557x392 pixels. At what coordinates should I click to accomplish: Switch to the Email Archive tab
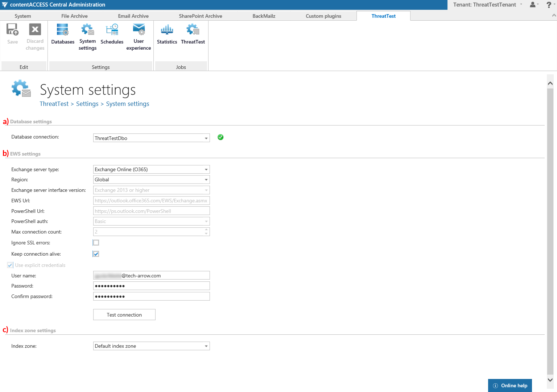(133, 16)
